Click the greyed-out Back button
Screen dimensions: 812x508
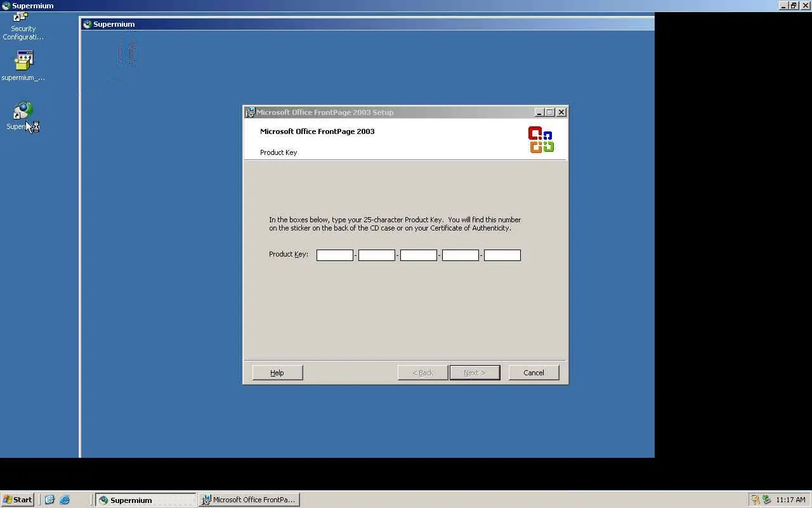[423, 373]
